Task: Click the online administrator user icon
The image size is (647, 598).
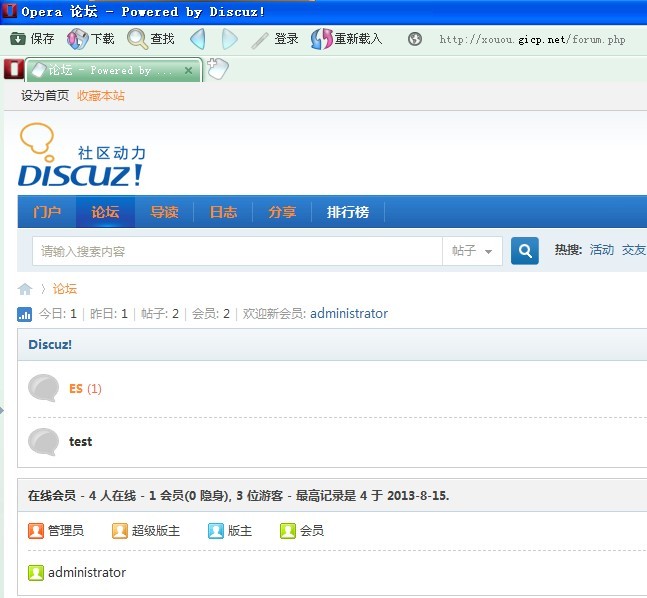Action: point(36,572)
